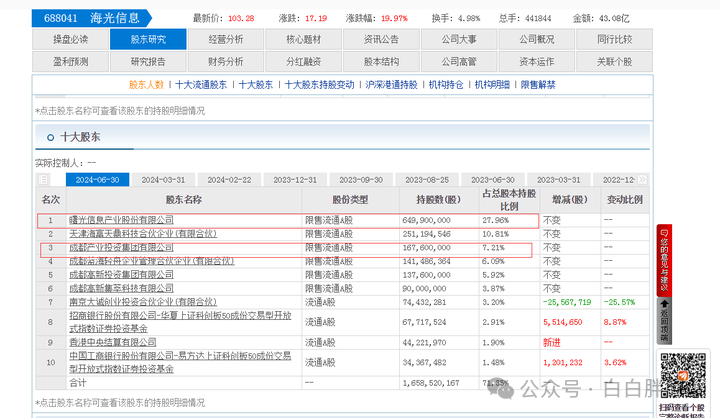Open the 公司高管 tab
Screen dimensions: 720x418
459,62
